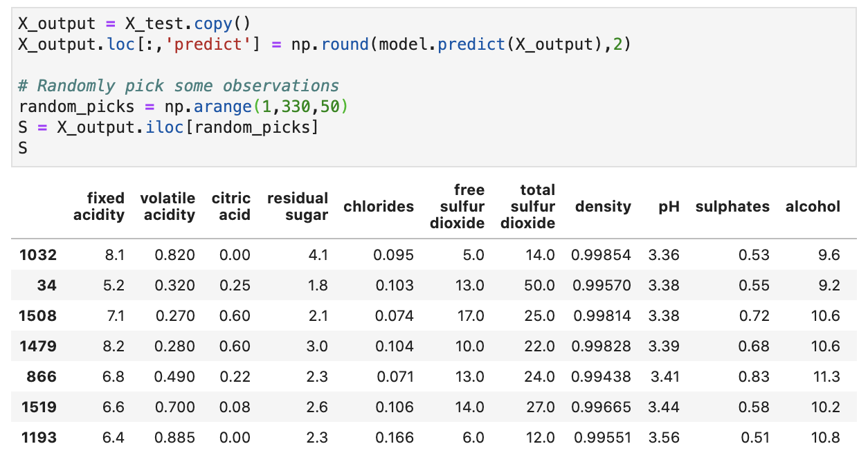Click the 'residual sugar' column header
The image size is (868, 462).
click(298, 206)
